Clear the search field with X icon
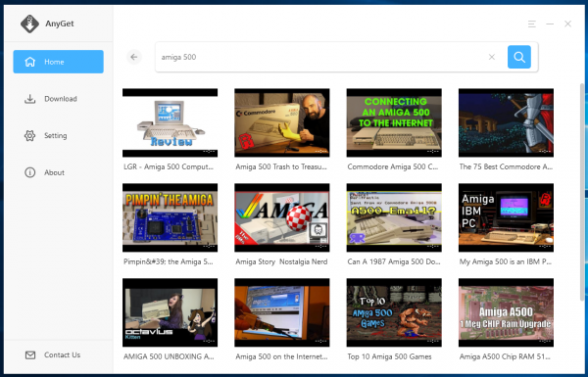588x377 pixels. point(492,57)
